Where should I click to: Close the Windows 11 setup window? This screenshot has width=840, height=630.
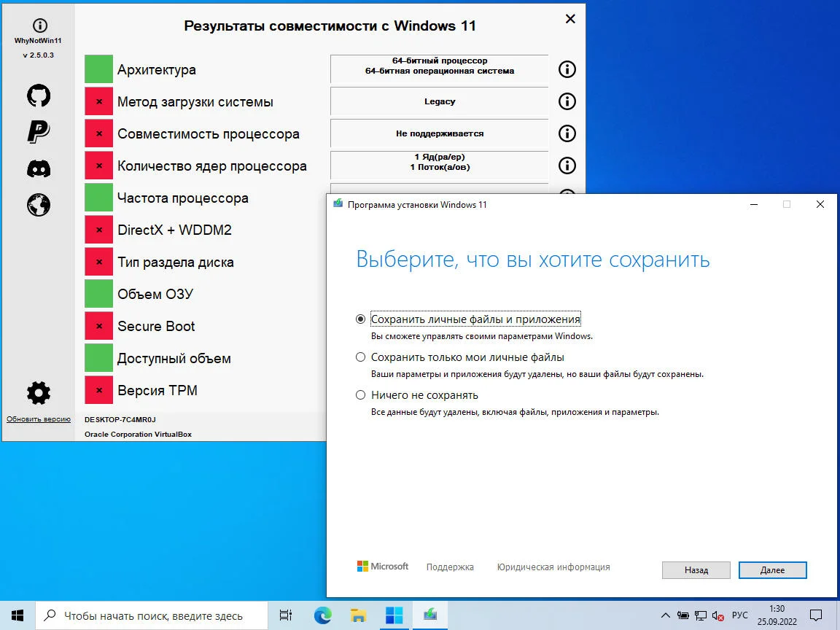820,205
